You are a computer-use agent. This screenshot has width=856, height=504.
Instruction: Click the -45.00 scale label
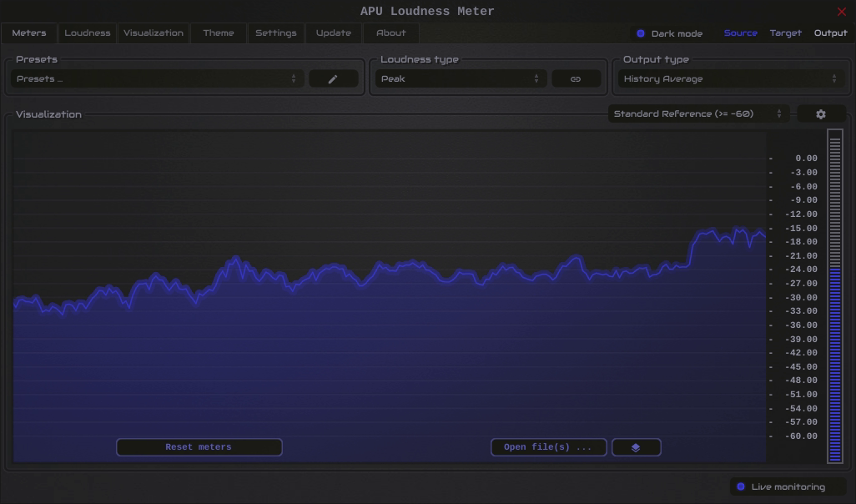point(802,367)
